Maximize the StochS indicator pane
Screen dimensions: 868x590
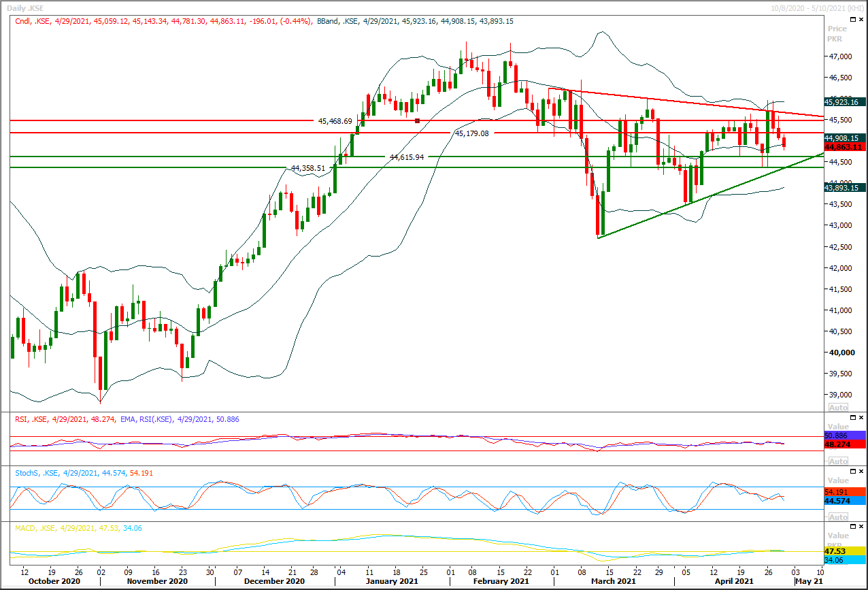(852, 472)
